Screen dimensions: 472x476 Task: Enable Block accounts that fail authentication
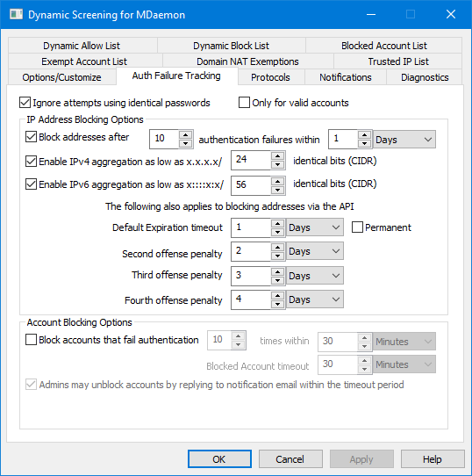(31, 340)
